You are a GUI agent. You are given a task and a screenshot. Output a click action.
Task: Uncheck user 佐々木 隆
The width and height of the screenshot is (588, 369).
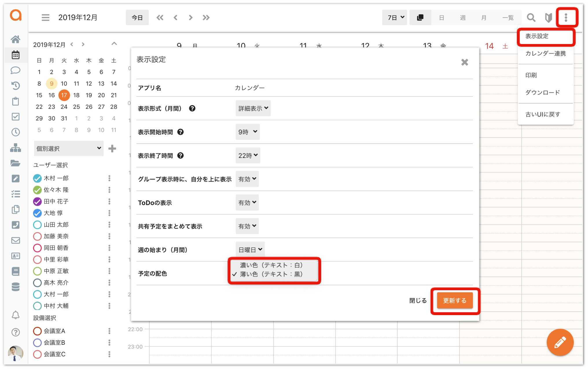point(37,190)
